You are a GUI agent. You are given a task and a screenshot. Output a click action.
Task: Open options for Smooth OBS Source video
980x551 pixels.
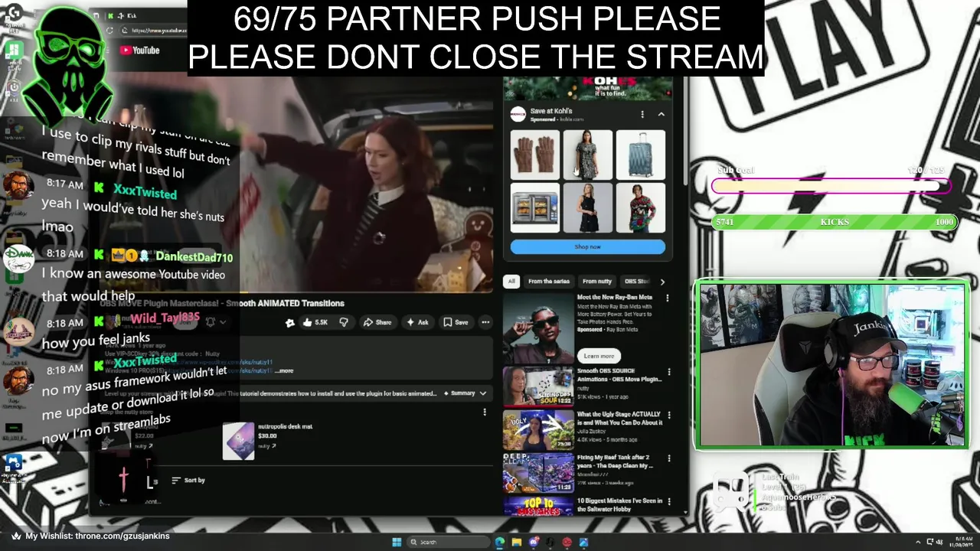669,372
